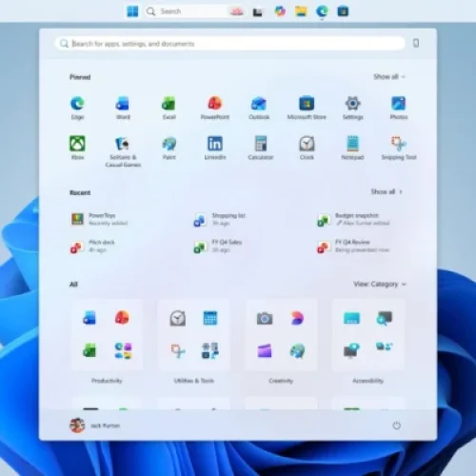Open Pitch deck recent presentation
This screenshot has height=476, width=476.
coord(92,246)
